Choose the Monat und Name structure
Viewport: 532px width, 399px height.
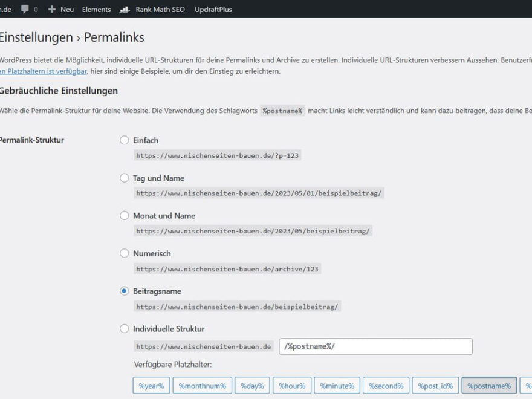coord(125,215)
